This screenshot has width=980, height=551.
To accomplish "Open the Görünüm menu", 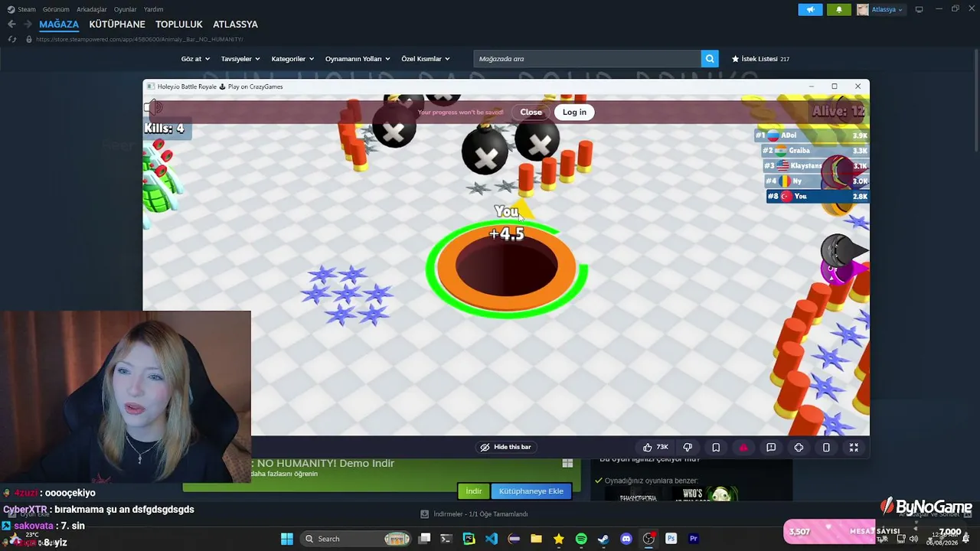I will (56, 9).
